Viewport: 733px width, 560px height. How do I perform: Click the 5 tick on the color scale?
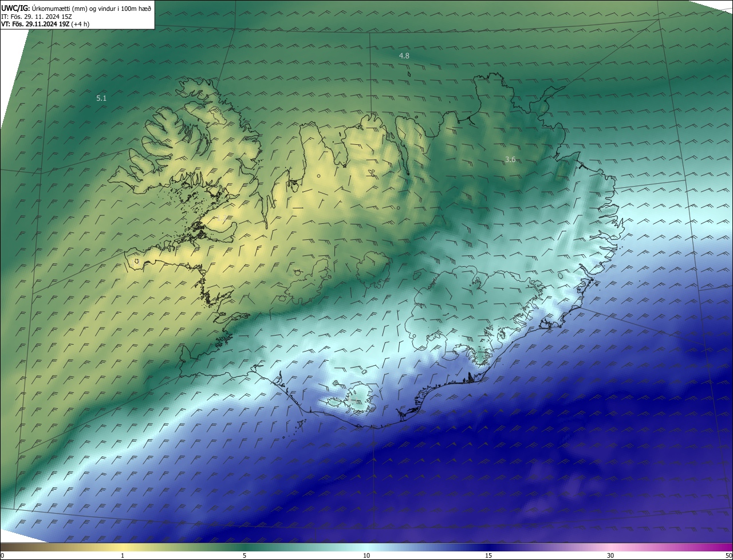click(245, 555)
